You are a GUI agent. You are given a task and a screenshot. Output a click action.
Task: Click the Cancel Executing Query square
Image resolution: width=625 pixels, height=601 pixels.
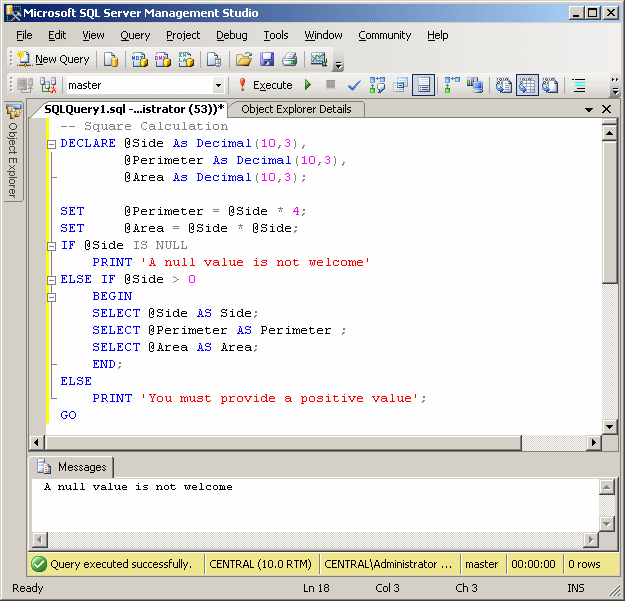(330, 84)
